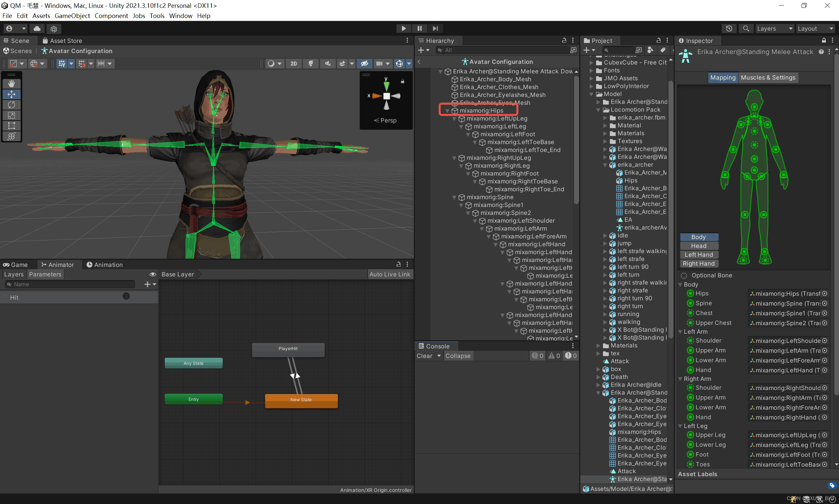Collapse the mixamorig:Hips hierarchy node
This screenshot has height=504, width=839.
click(x=448, y=111)
